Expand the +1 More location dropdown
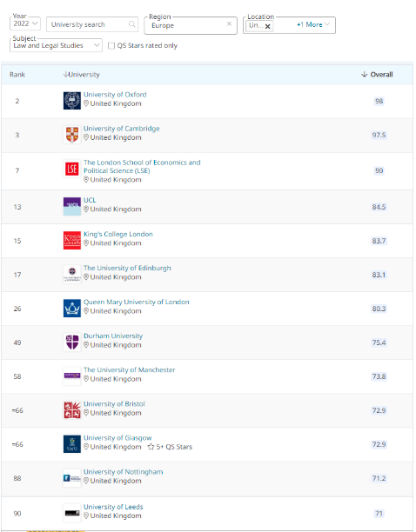 (312, 24)
